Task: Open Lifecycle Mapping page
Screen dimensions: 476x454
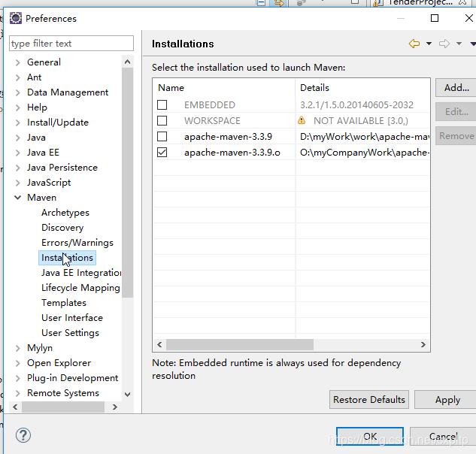Action: point(80,288)
